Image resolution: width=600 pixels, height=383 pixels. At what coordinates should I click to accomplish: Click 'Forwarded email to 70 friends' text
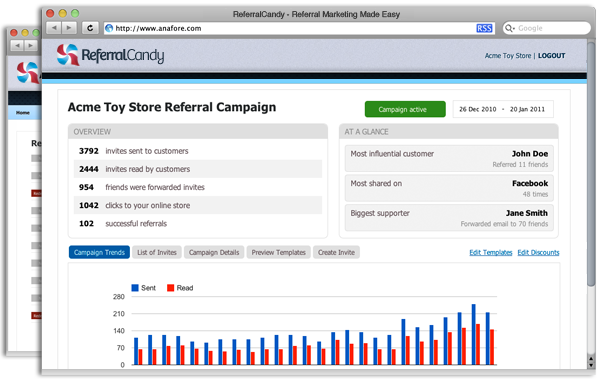(504, 224)
